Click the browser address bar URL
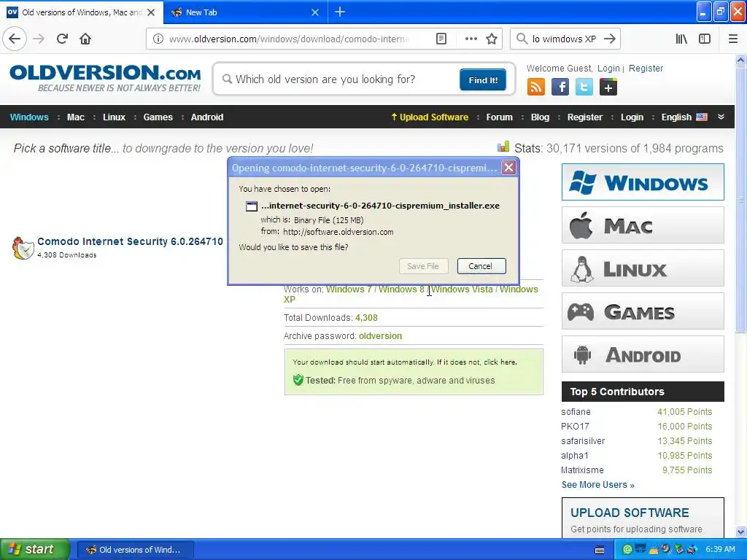 289,39
